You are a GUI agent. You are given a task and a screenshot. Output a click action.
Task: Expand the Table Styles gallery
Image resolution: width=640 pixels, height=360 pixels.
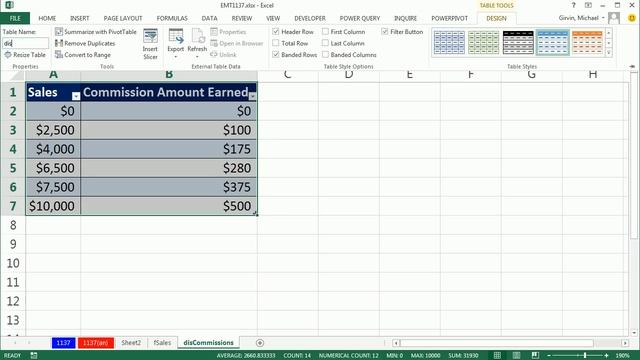click(609, 53)
